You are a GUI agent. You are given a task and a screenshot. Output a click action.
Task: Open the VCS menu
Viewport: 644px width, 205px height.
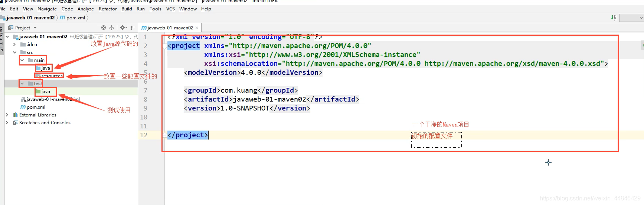(x=170, y=9)
